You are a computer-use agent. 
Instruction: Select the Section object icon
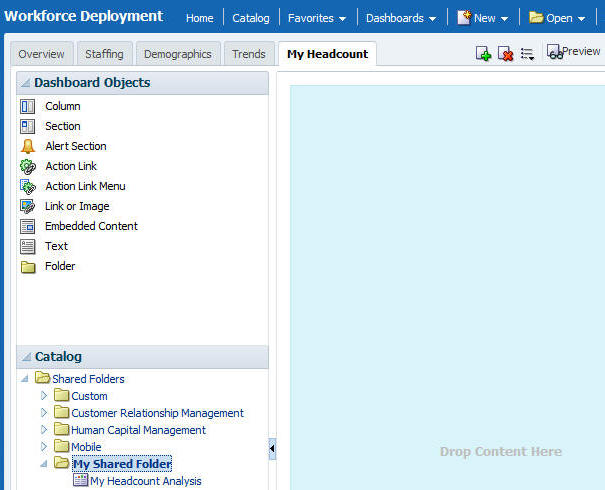point(27,127)
